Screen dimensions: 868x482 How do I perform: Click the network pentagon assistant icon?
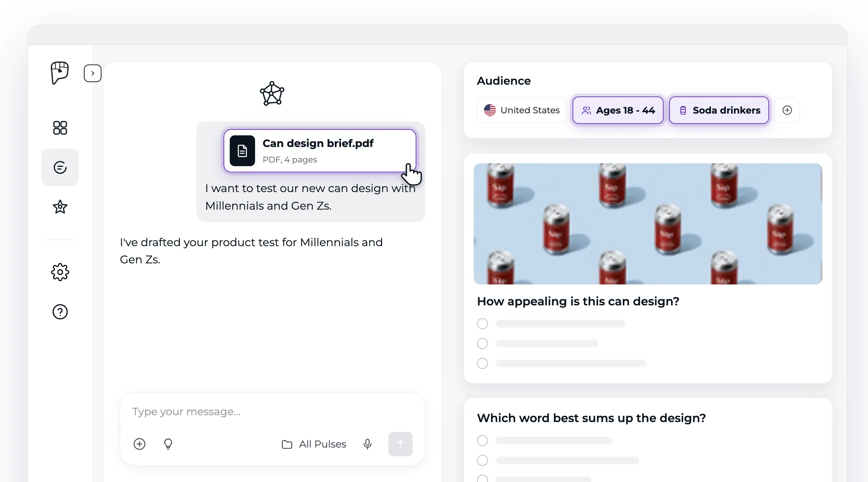[x=272, y=94]
